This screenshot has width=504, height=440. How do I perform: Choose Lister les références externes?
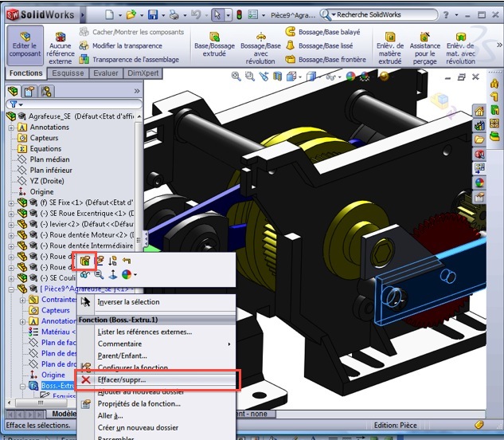(x=145, y=332)
